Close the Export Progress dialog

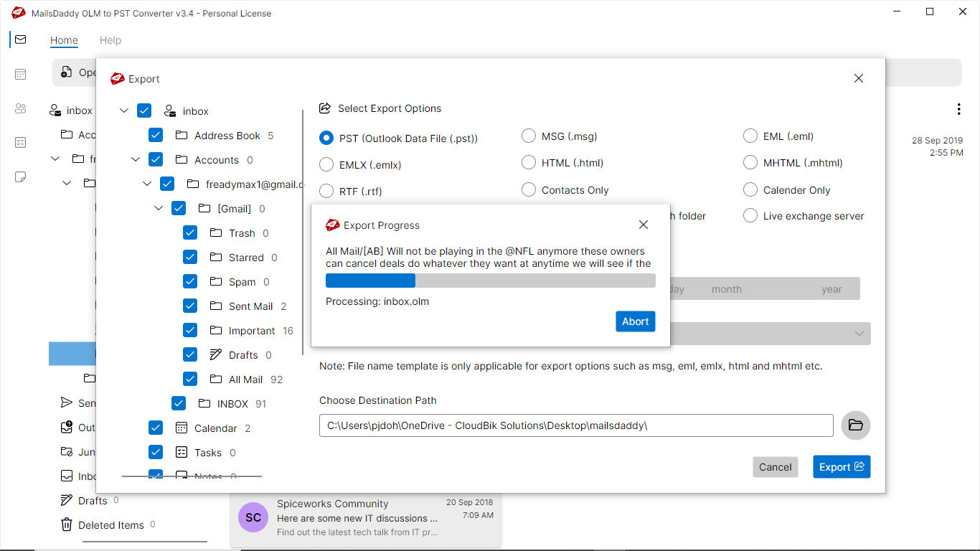(x=644, y=225)
